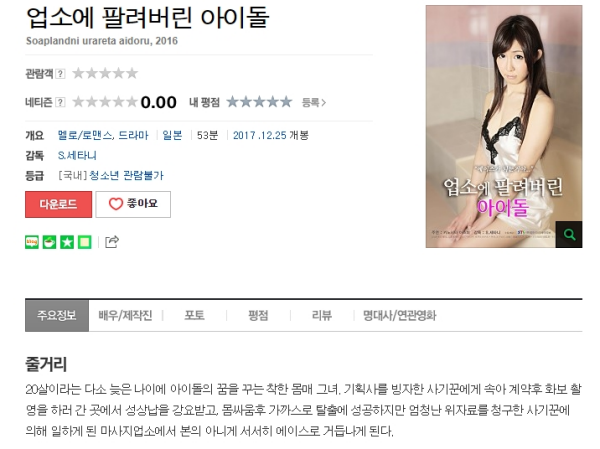Click the red 다운로드 button
Image resolution: width=600 pixels, height=449 pixels.
[59, 204]
